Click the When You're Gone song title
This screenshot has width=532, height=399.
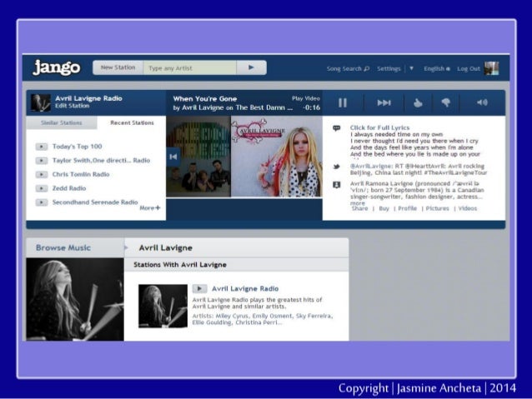pyautogui.click(x=205, y=98)
